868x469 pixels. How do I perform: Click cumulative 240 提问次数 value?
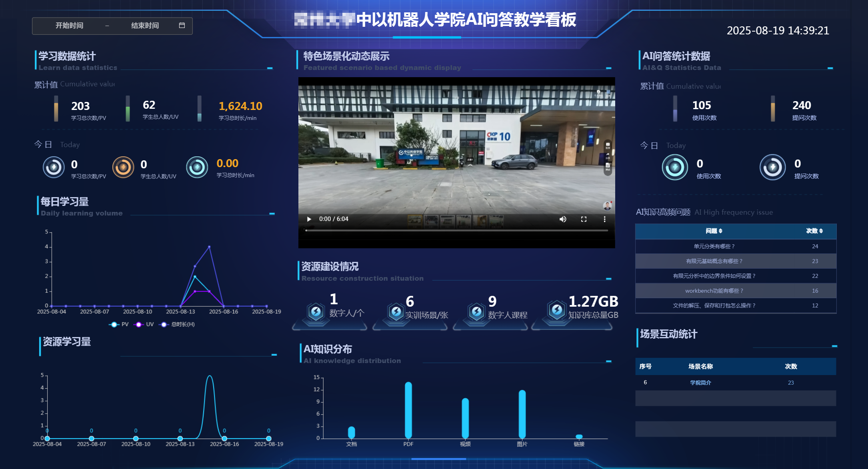(802, 106)
